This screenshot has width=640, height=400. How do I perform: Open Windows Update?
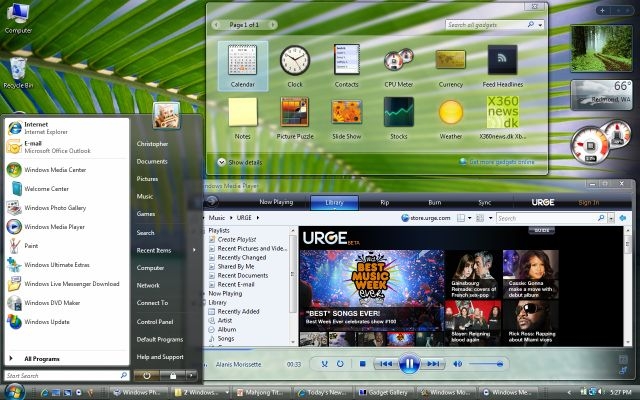point(67,322)
